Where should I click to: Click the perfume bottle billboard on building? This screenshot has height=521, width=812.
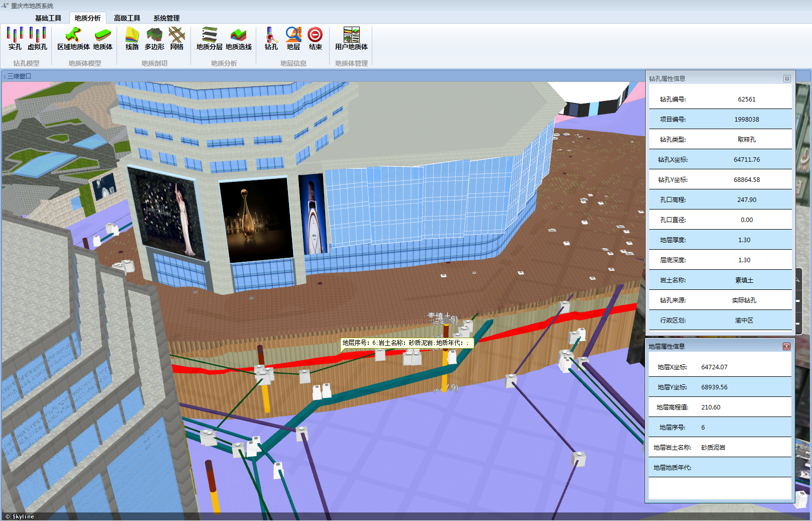(255, 220)
